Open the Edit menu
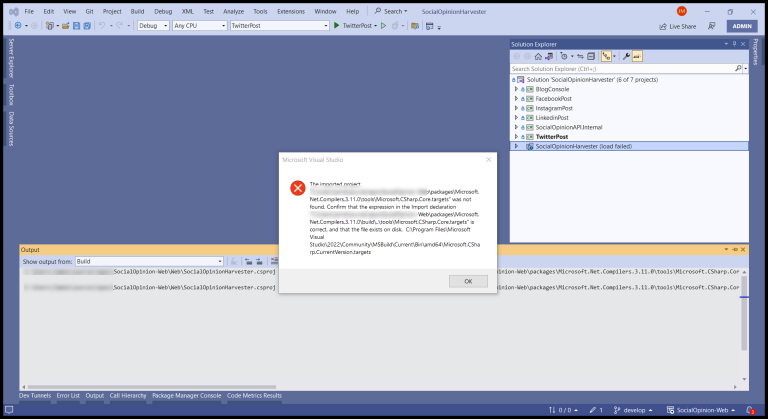The width and height of the screenshot is (768, 419). pos(48,11)
